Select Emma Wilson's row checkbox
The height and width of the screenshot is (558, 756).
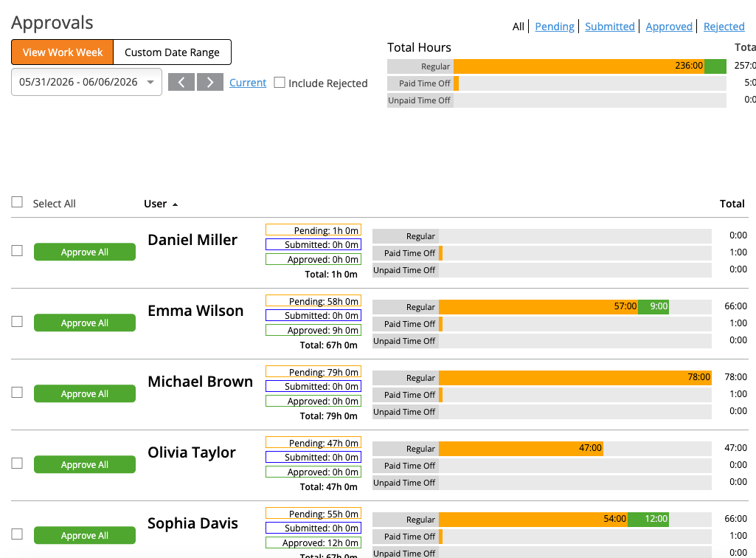click(17, 322)
